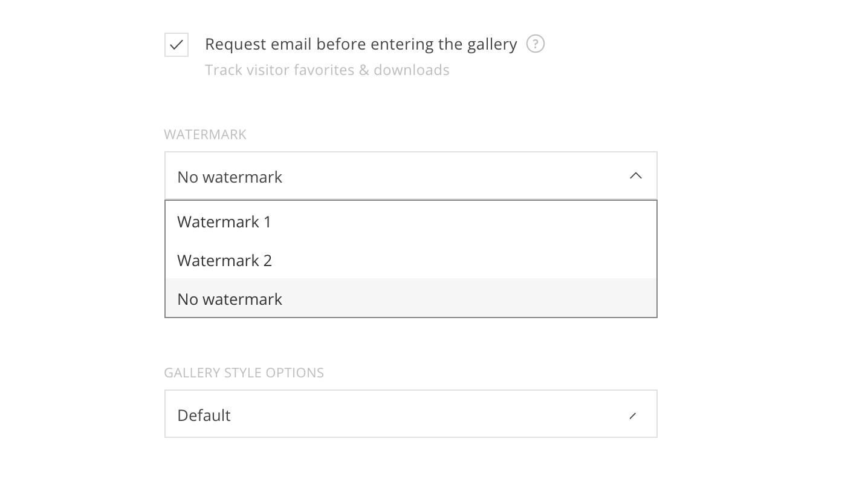Choose the Watermark 2 option
The image size is (868, 479).
point(224,261)
